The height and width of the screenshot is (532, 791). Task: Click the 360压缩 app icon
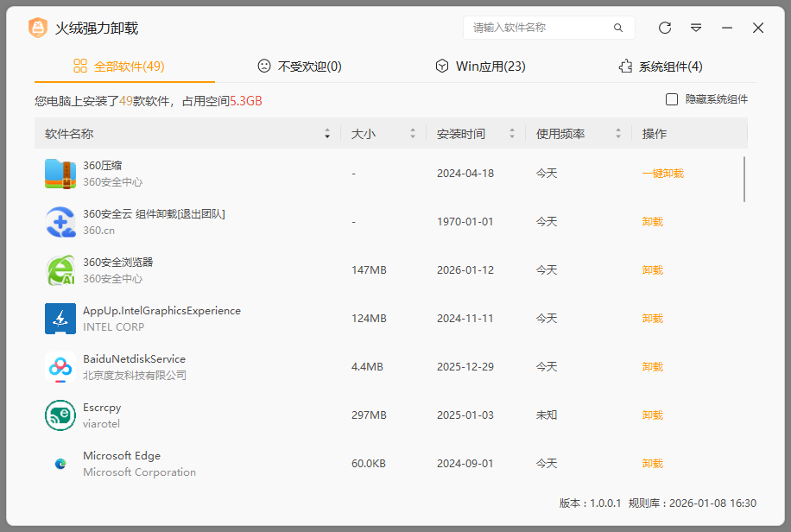pyautogui.click(x=60, y=174)
